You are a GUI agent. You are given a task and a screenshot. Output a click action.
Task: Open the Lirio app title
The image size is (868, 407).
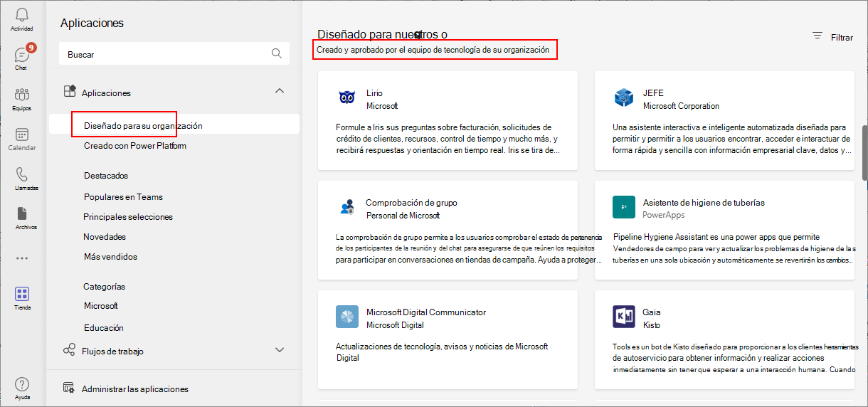point(374,93)
